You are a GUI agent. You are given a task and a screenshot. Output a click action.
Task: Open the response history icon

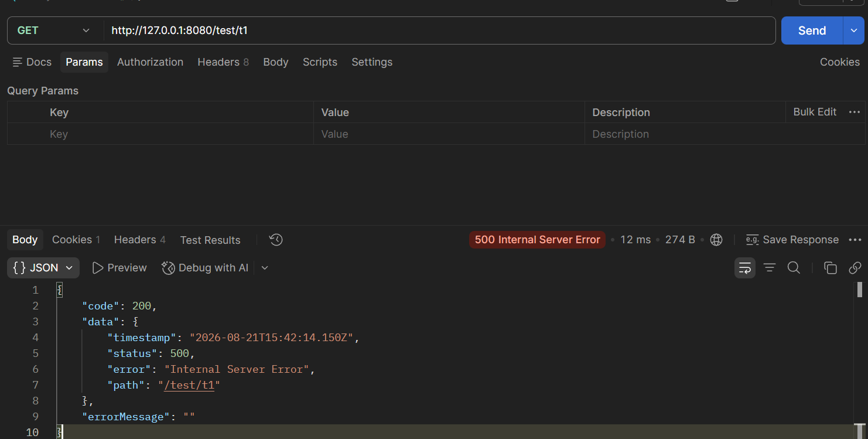tap(276, 240)
